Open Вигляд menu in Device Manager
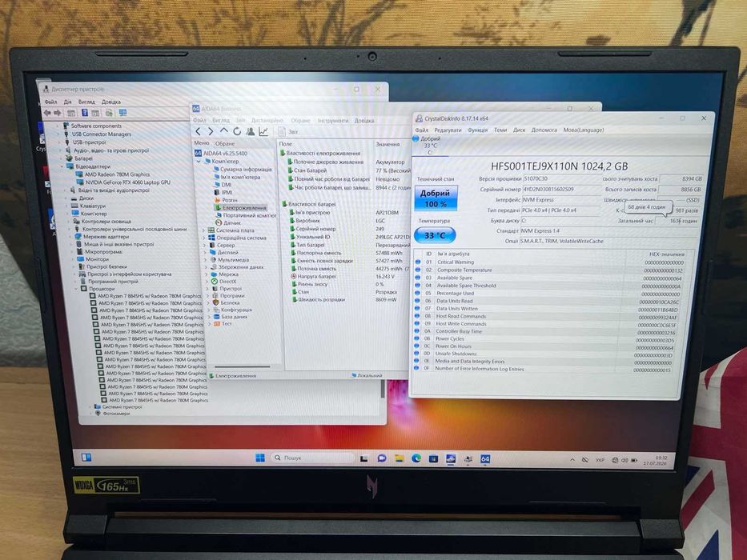The width and height of the screenshot is (747, 560). (86, 102)
